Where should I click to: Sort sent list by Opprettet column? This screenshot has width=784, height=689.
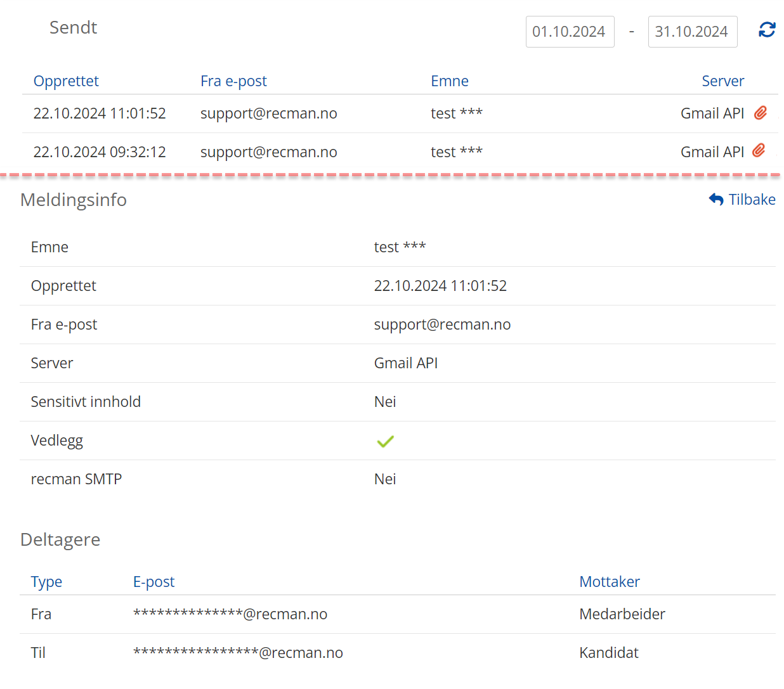pos(66,81)
